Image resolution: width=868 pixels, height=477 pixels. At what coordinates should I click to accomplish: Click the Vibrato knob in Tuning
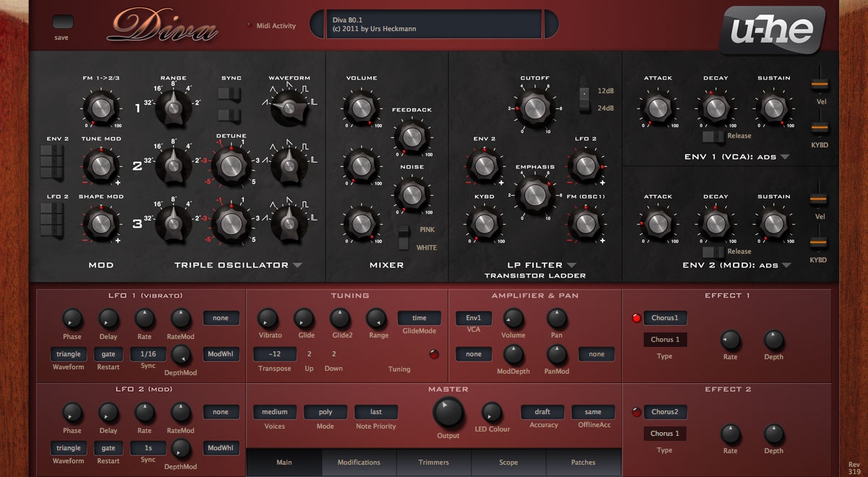[268, 319]
